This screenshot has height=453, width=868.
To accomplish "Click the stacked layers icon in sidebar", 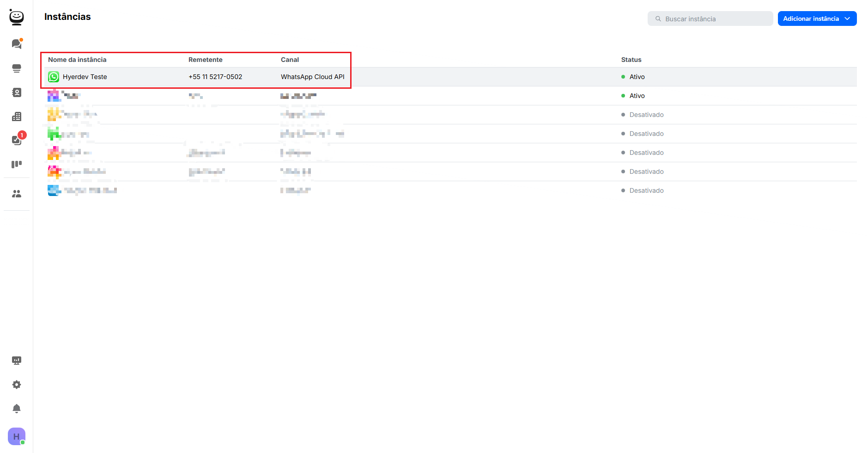I will 17,68.
